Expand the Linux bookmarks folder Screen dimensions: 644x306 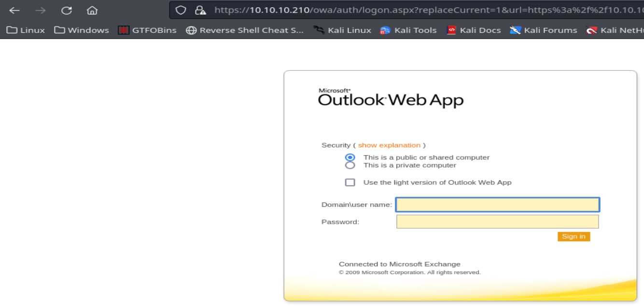coord(26,30)
